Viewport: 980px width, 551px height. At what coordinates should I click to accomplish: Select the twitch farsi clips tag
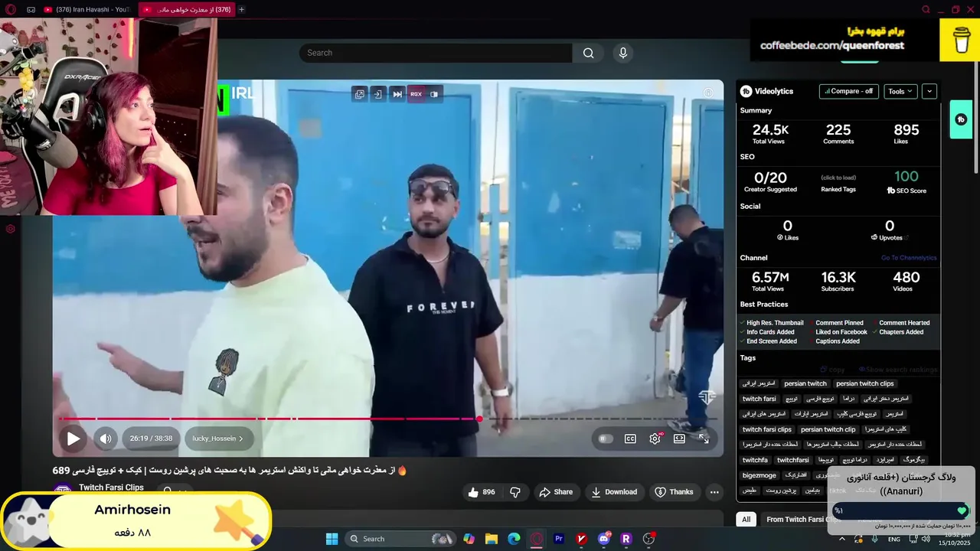(766, 429)
